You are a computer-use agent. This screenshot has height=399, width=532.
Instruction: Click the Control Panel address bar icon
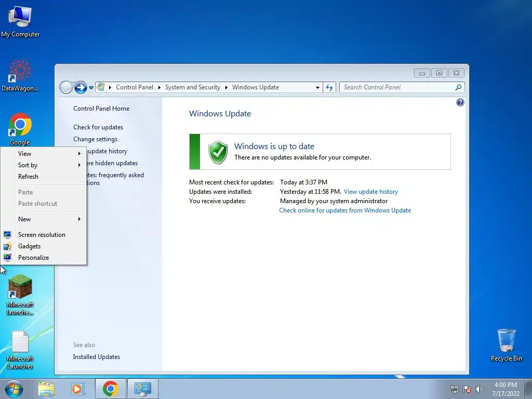[101, 87]
